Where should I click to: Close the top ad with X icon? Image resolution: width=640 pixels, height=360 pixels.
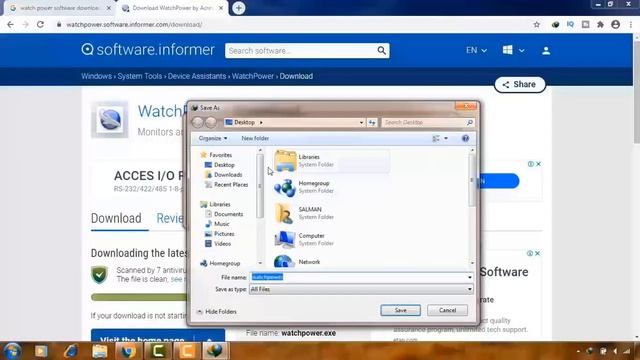pos(538,164)
